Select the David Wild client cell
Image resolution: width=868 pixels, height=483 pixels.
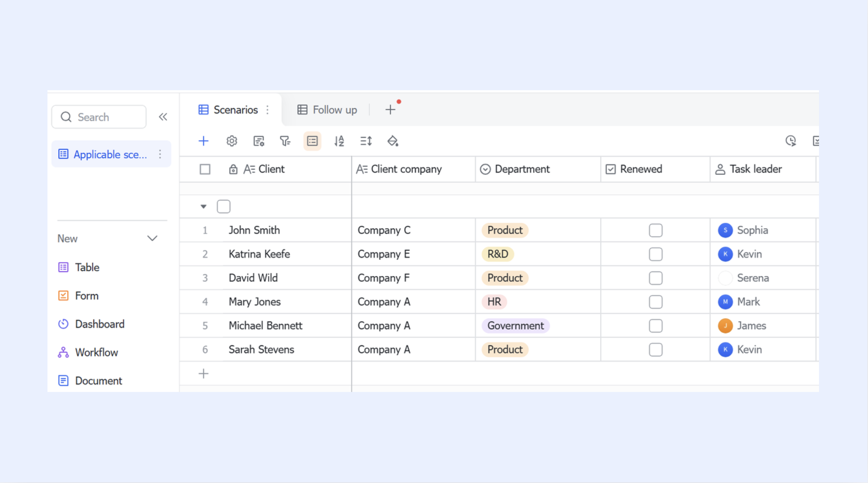coord(287,278)
